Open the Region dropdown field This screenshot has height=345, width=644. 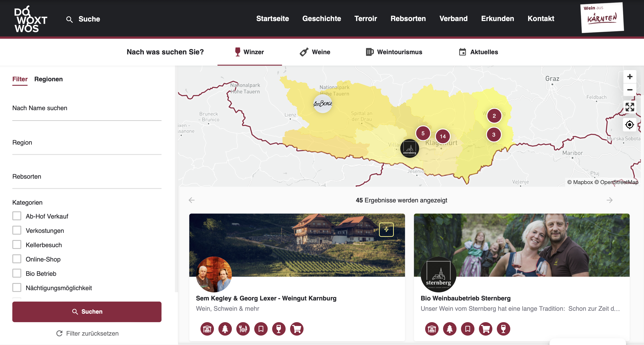(x=87, y=143)
